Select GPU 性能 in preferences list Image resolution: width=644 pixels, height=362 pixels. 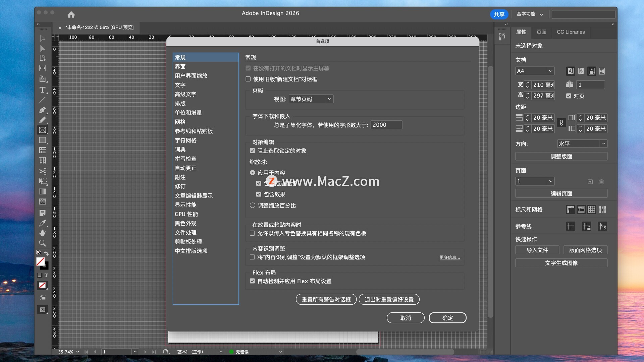click(186, 214)
